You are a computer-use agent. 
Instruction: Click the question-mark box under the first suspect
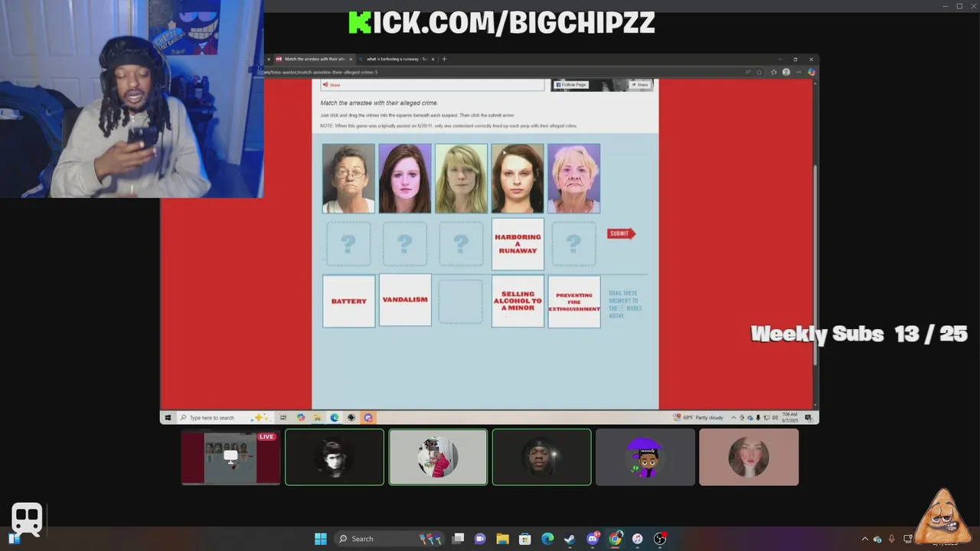(x=348, y=244)
